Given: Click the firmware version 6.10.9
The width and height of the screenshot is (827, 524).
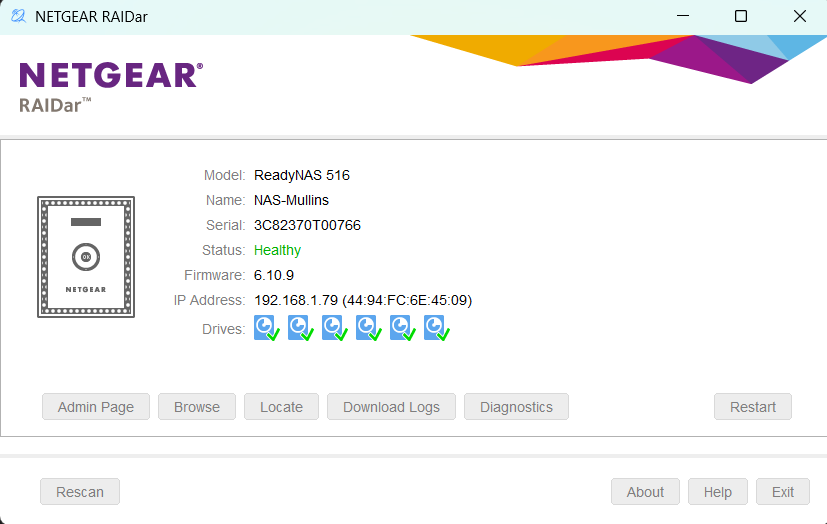Looking at the screenshot, I should tap(274, 275).
